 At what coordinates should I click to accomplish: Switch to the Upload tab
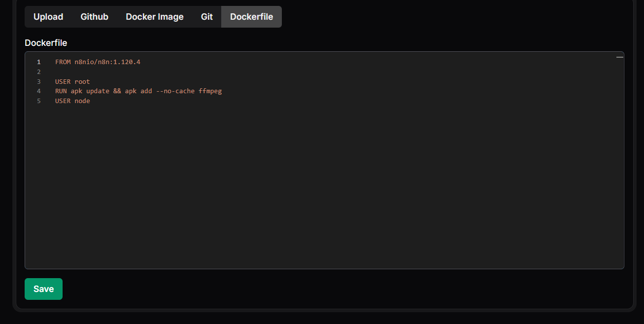click(48, 17)
